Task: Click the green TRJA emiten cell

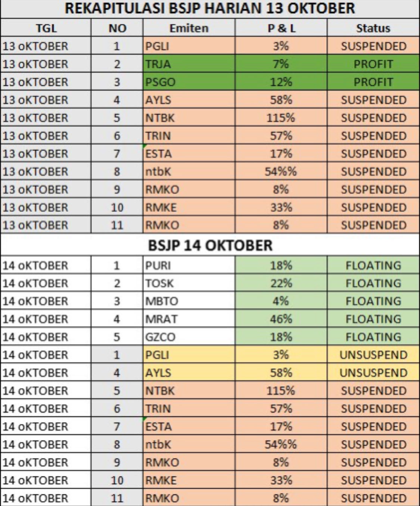Action: (x=189, y=64)
